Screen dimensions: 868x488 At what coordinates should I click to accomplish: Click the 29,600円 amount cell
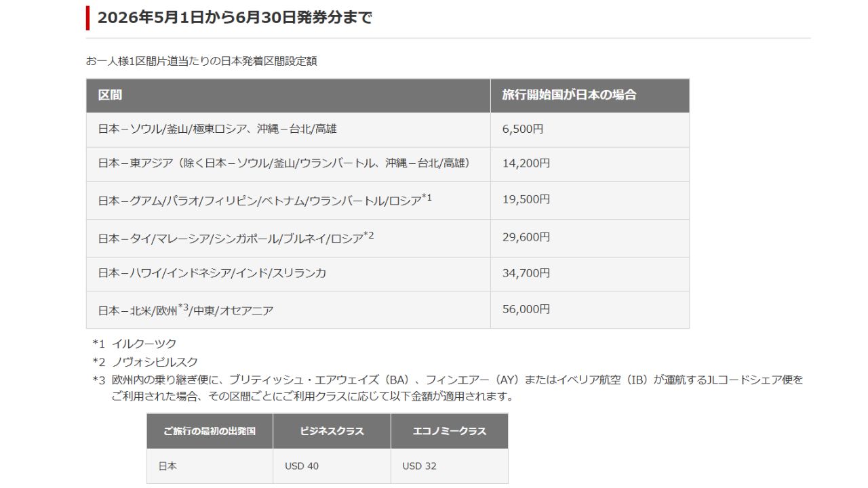pos(590,238)
